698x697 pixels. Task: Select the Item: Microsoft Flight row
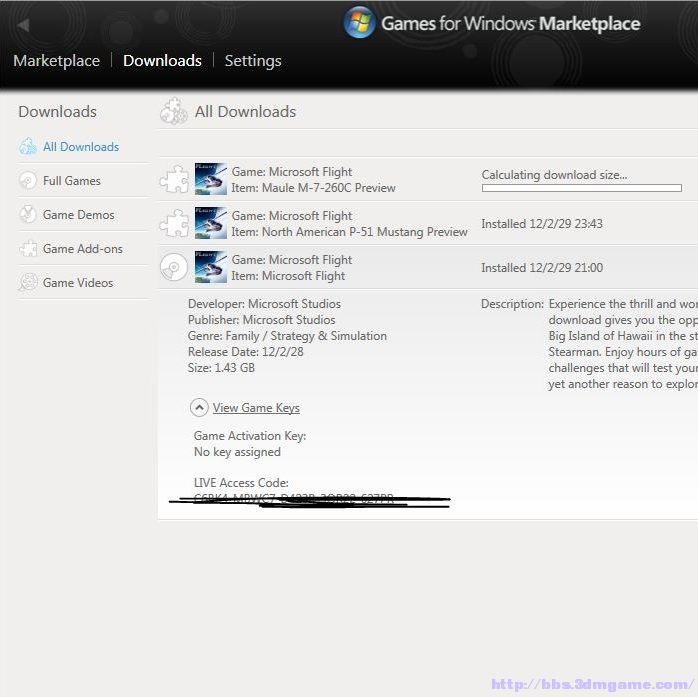tap(428, 267)
